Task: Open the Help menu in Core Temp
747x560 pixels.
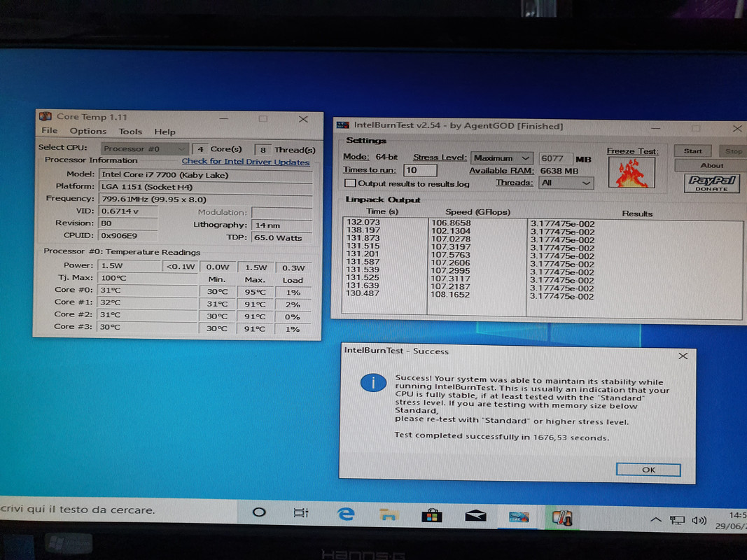Action: click(x=165, y=132)
